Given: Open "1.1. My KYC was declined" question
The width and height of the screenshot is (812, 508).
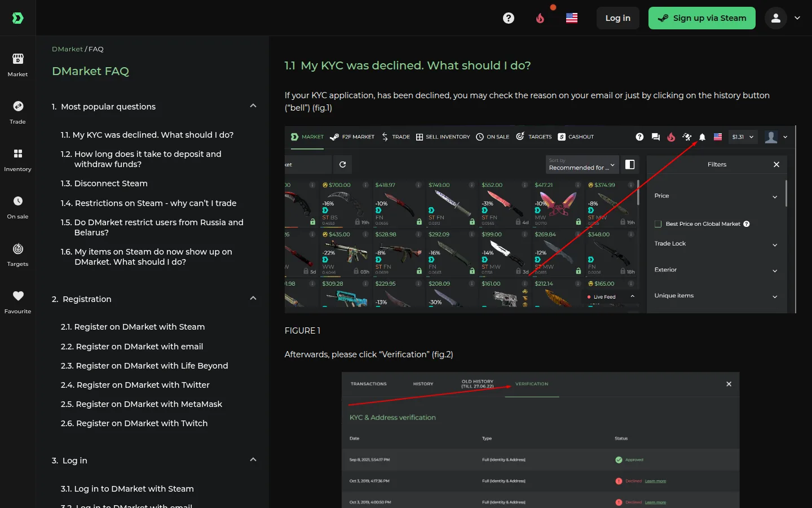Looking at the screenshot, I should click(x=147, y=135).
